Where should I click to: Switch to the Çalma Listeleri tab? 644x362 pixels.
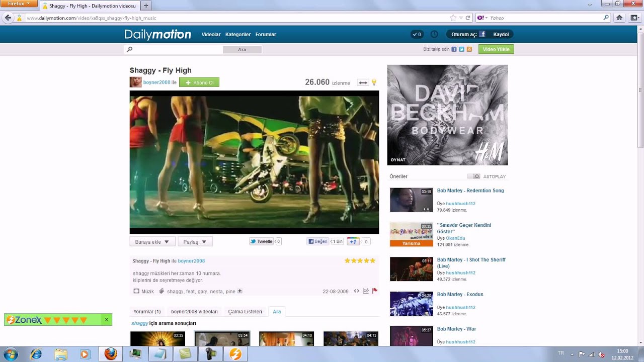tap(245, 312)
